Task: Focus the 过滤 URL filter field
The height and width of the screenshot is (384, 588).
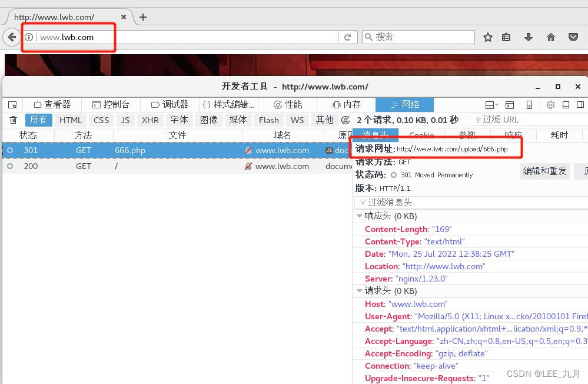Action: (x=529, y=120)
